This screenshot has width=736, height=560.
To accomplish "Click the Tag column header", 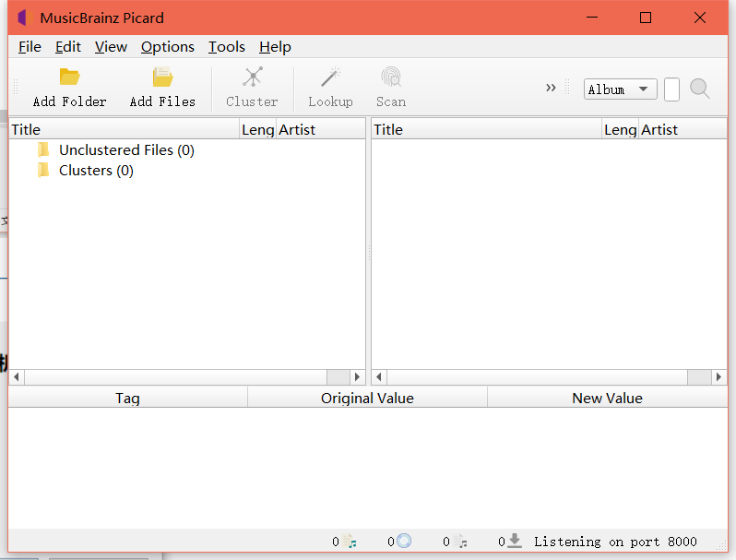I will click(127, 398).
